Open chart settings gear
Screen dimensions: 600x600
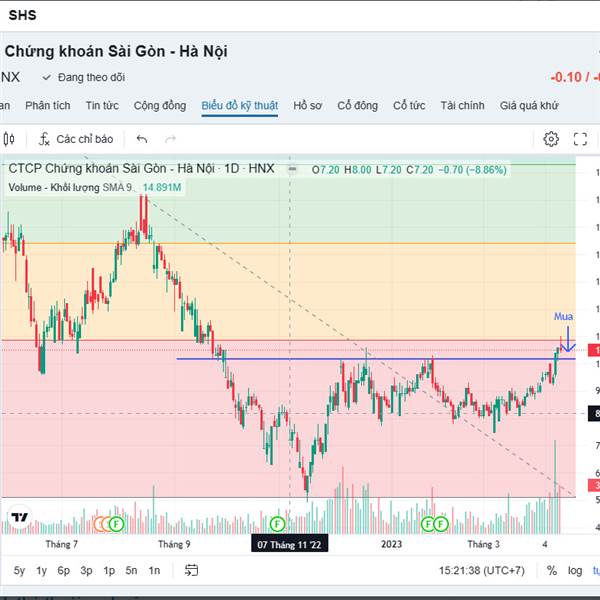(551, 139)
